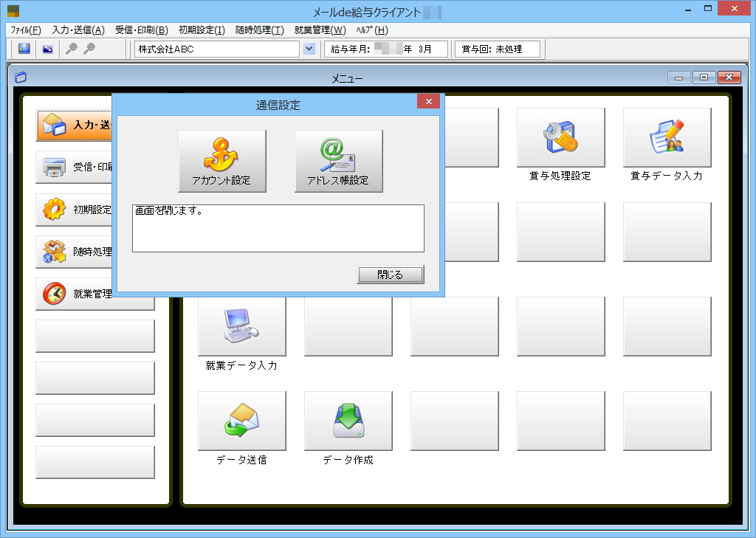Image resolution: width=756 pixels, height=538 pixels.
Task: Click the second key icon in toolbar
Action: (89, 49)
